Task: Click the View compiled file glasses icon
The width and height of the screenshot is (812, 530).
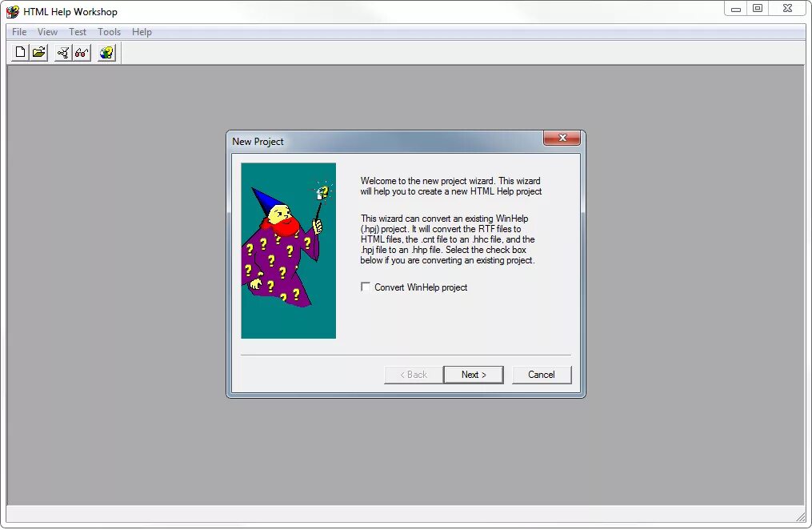Action: [x=82, y=52]
